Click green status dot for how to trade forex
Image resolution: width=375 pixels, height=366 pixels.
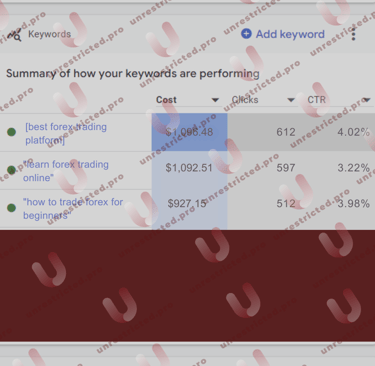click(x=11, y=208)
